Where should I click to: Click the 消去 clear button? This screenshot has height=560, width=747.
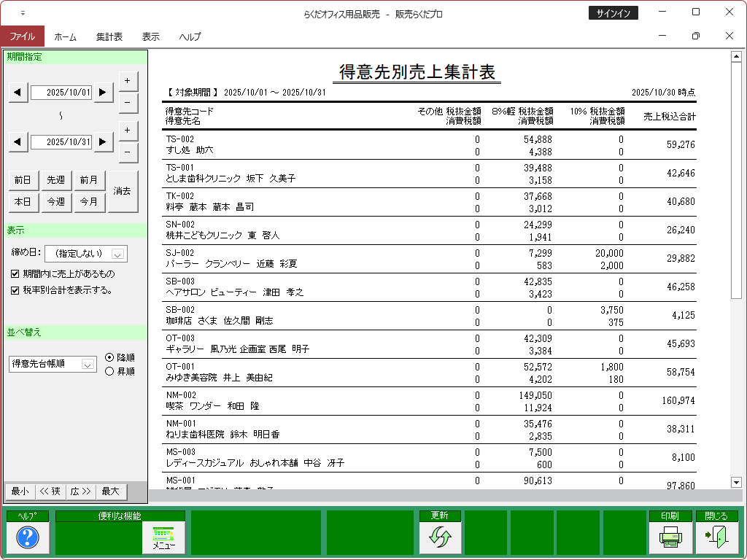(123, 191)
